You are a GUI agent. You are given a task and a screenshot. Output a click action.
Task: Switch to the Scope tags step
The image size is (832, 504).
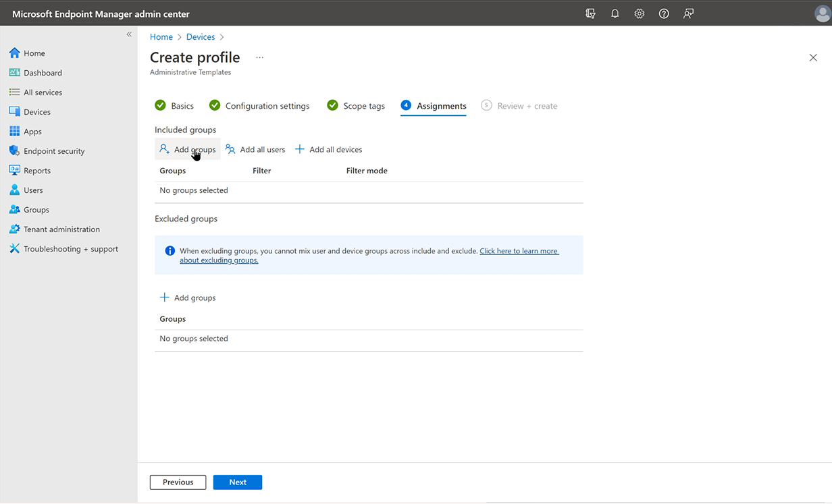tap(356, 106)
